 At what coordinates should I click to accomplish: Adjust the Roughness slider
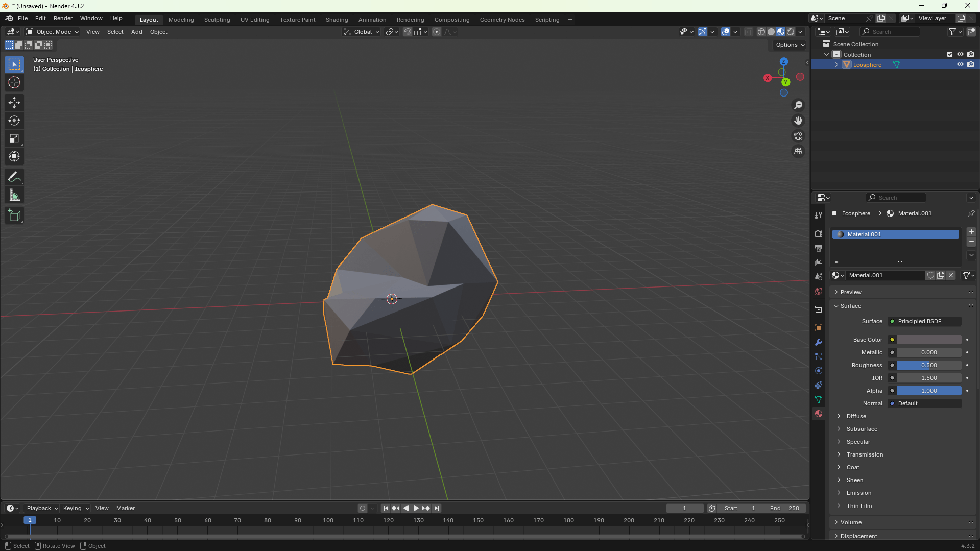929,365
